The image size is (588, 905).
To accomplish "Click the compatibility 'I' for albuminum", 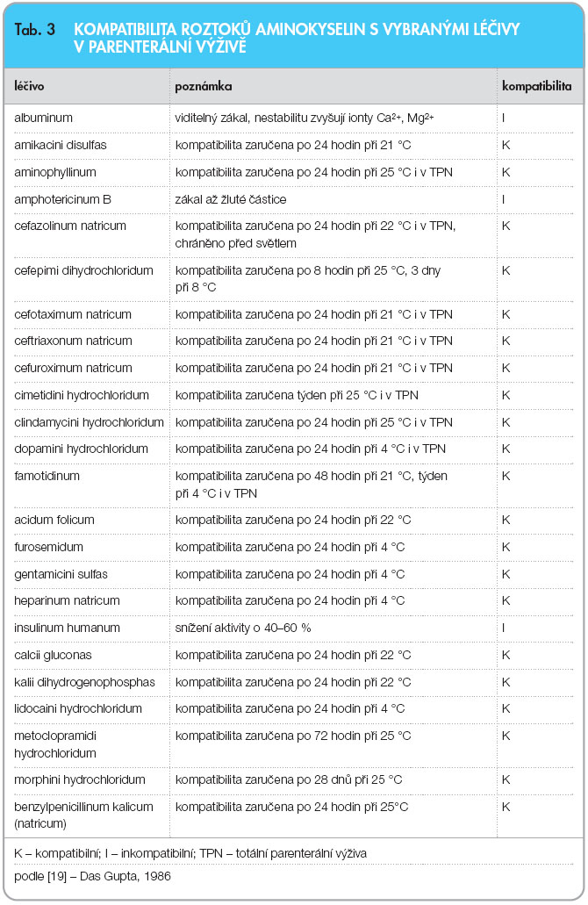I will [x=503, y=118].
